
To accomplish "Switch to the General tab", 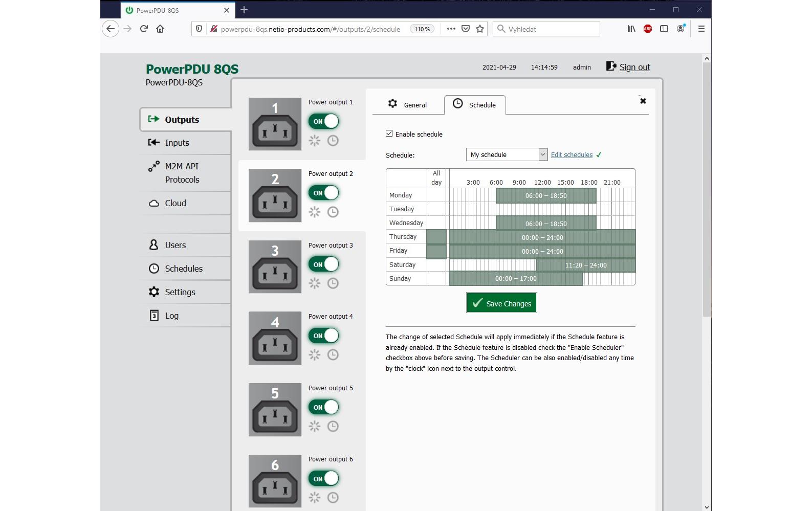I will pos(408,104).
